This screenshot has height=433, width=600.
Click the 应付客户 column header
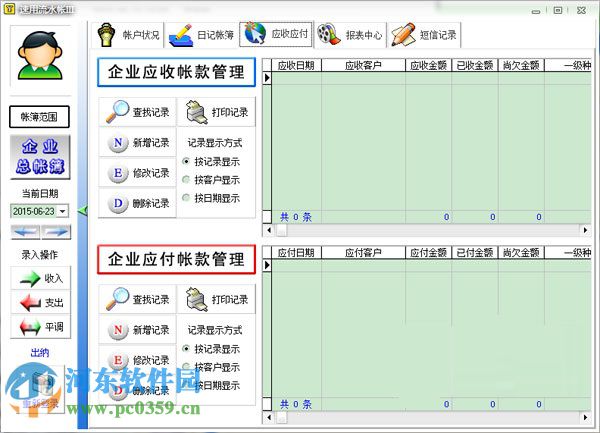[363, 252]
